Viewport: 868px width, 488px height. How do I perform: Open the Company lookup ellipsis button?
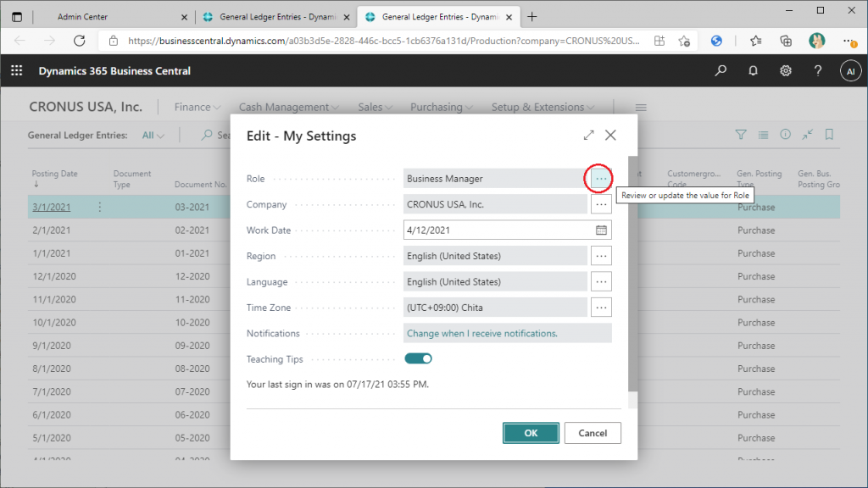click(x=601, y=204)
